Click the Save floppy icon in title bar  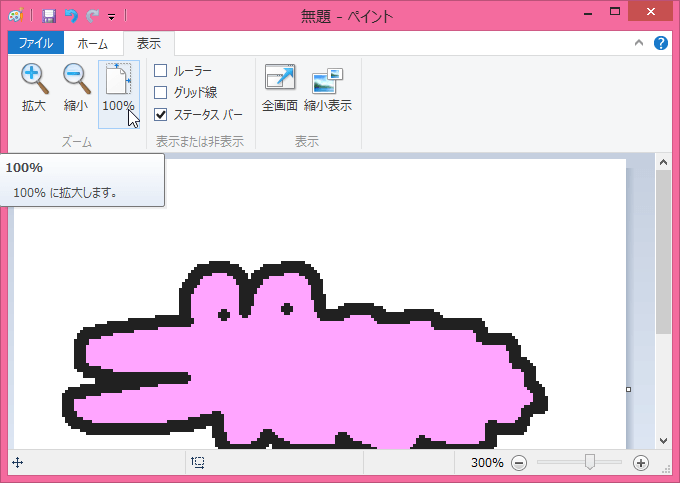(49, 16)
